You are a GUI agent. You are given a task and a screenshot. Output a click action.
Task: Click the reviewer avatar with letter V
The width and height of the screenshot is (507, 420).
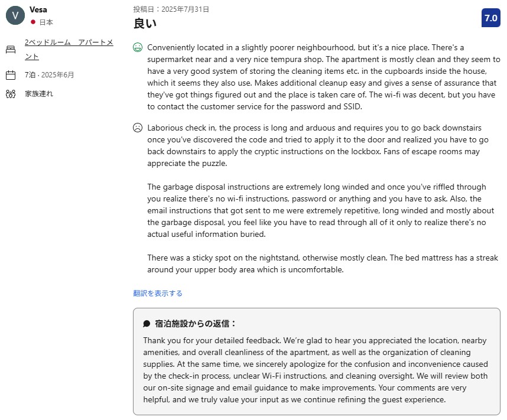point(15,15)
